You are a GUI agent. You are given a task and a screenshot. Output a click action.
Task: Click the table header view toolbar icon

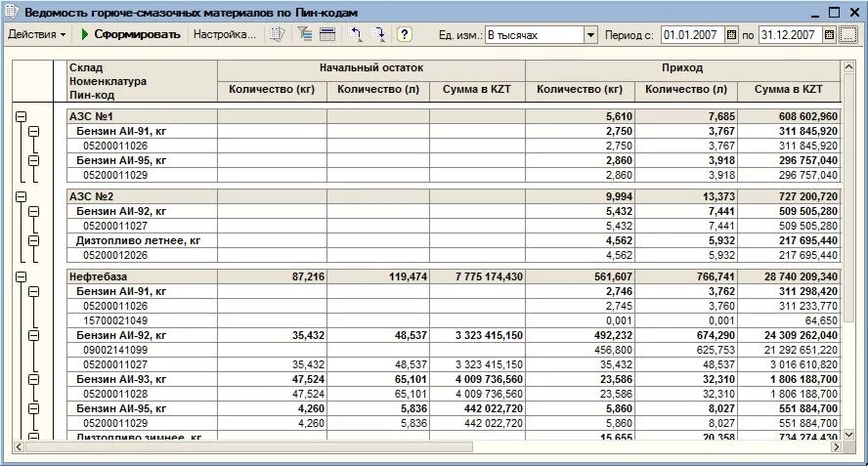pyautogui.click(x=327, y=34)
